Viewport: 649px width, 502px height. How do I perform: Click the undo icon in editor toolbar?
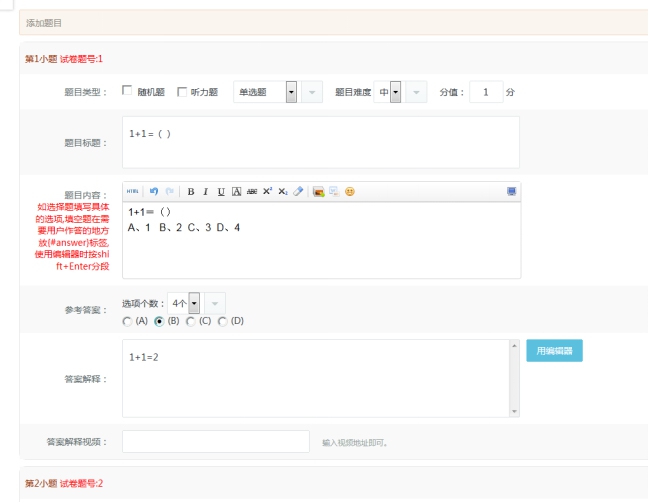154,191
